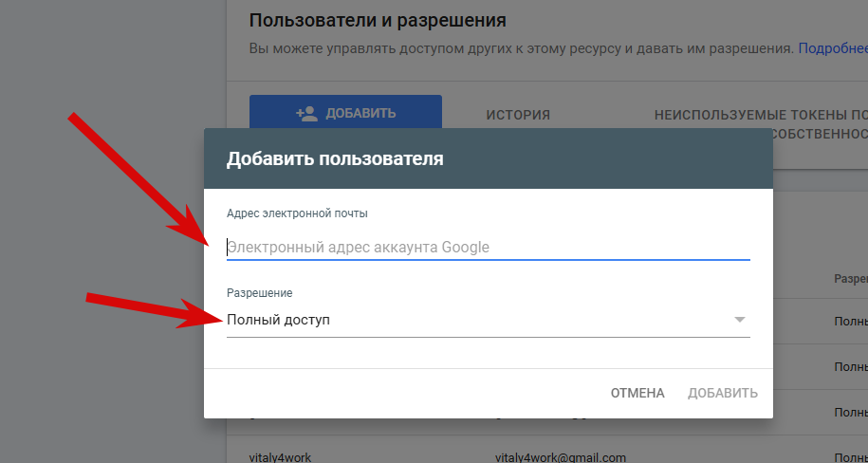This screenshot has width=868, height=463.
Task: Click the Разрешение field label
Action: (259, 293)
